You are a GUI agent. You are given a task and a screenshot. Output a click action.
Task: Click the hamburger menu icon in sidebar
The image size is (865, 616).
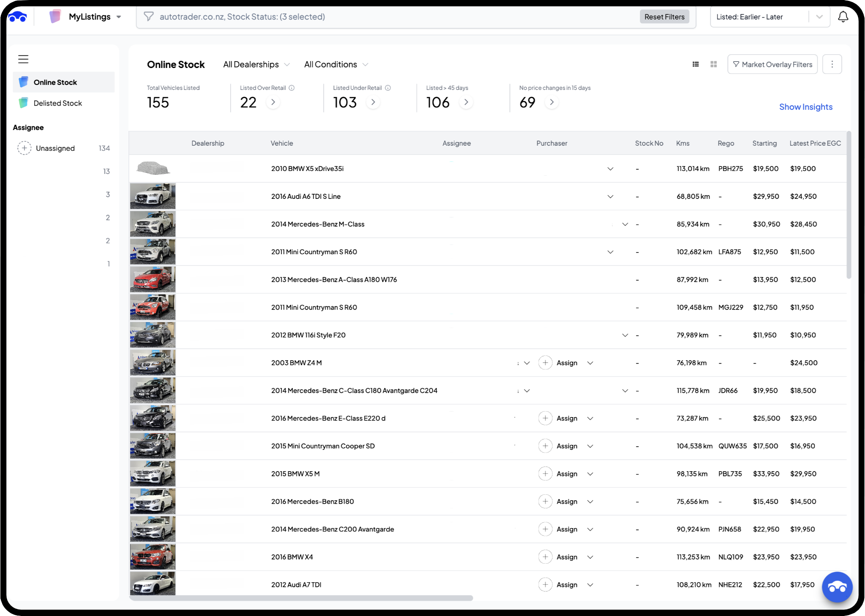tap(23, 59)
